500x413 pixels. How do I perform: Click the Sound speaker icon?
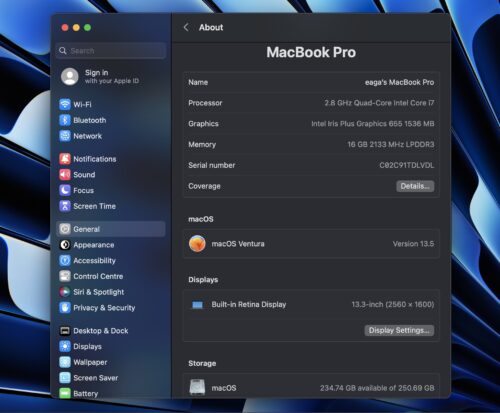(65, 174)
